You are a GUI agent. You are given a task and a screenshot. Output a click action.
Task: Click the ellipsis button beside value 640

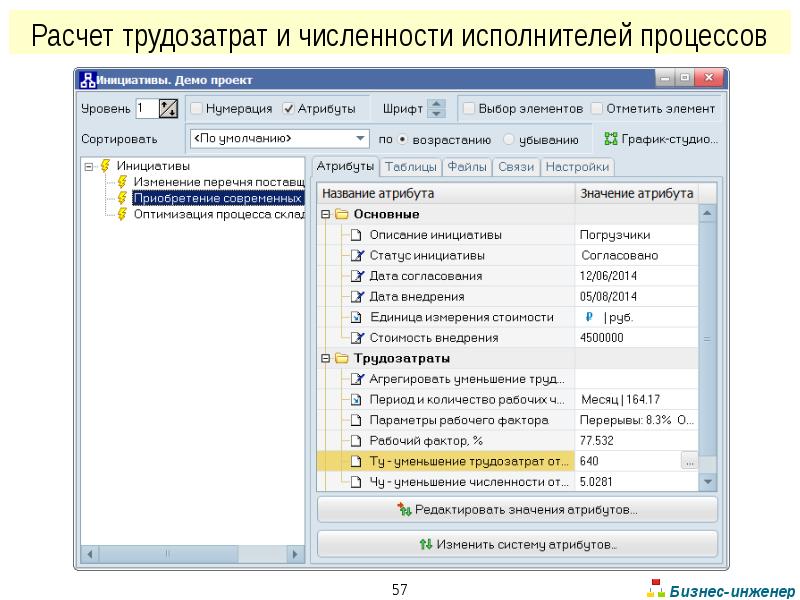click(689, 461)
